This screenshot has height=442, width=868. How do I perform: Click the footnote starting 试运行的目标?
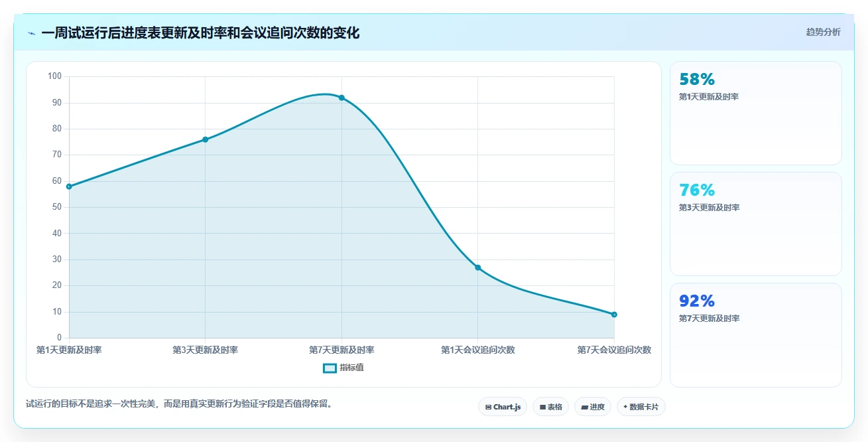tap(179, 404)
